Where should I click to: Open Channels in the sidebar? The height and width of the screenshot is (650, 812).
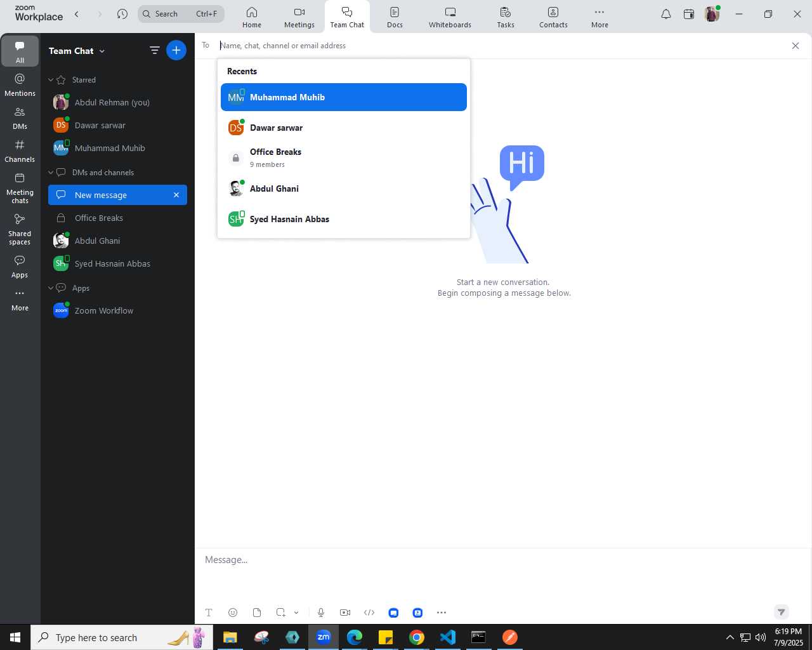(x=20, y=151)
